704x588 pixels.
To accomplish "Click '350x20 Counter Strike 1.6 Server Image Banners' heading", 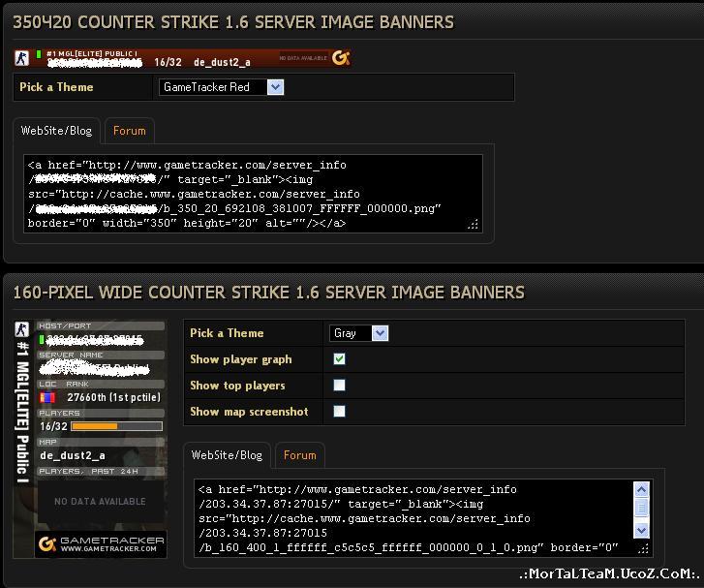I will click(x=233, y=22).
